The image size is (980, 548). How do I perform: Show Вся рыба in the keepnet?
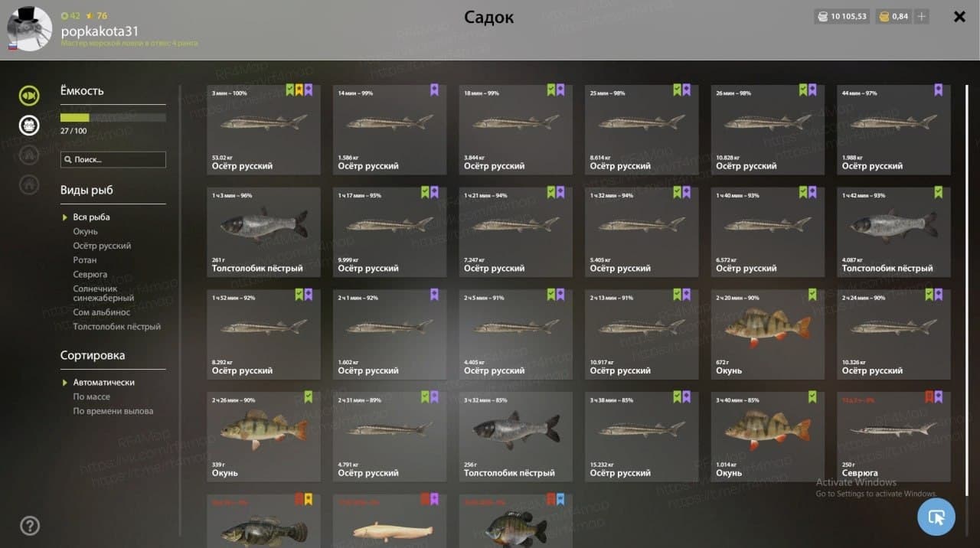(x=91, y=217)
